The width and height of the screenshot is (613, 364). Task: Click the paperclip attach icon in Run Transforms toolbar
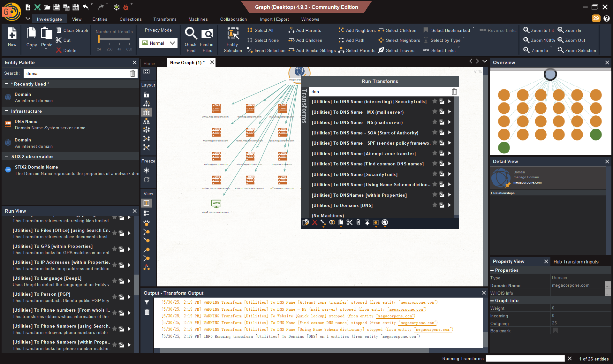(x=358, y=223)
